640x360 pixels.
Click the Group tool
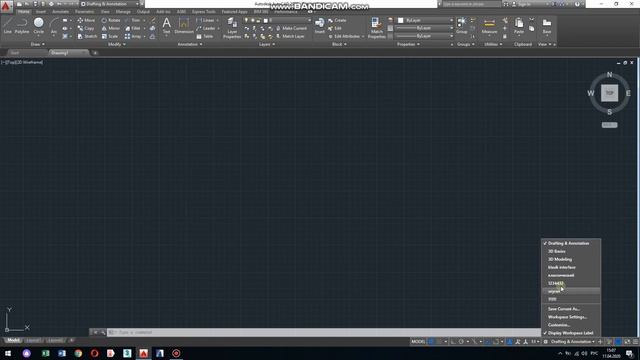(x=461, y=25)
